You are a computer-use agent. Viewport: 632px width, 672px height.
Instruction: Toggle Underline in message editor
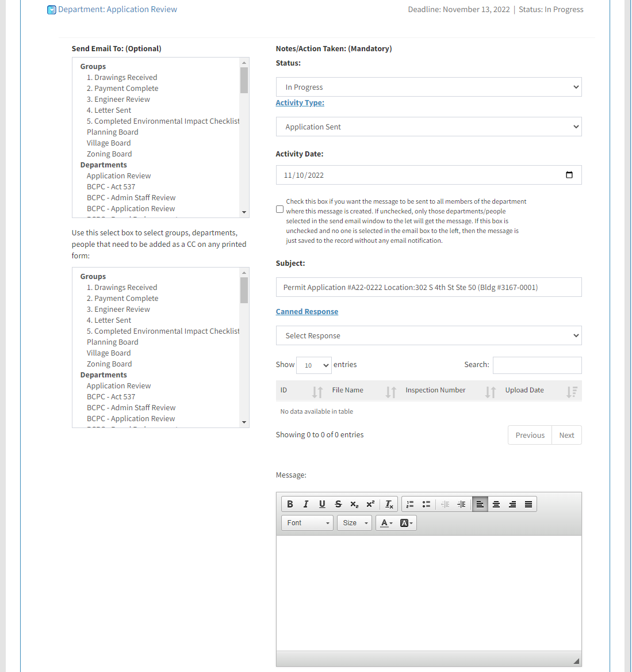(322, 504)
